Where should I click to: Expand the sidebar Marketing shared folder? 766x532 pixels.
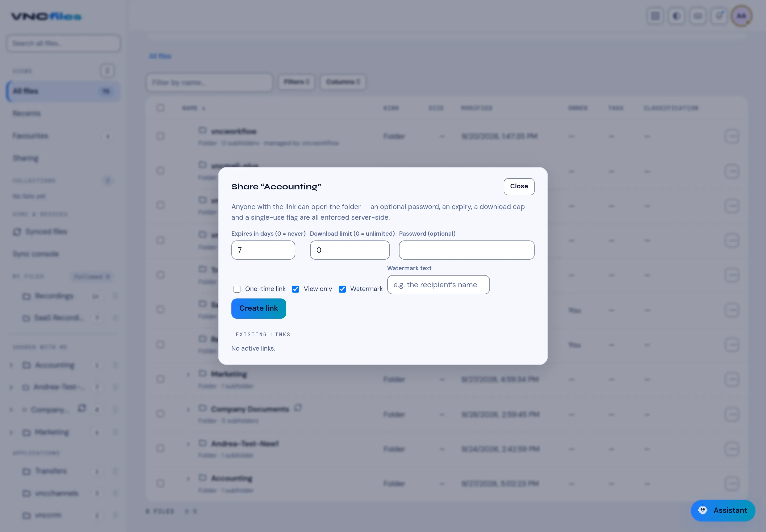pos(11,432)
